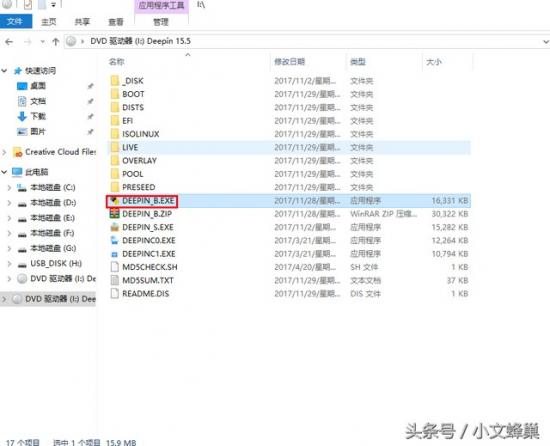Select the PRESEED folder icon
The width and height of the screenshot is (550, 446).
click(115, 188)
